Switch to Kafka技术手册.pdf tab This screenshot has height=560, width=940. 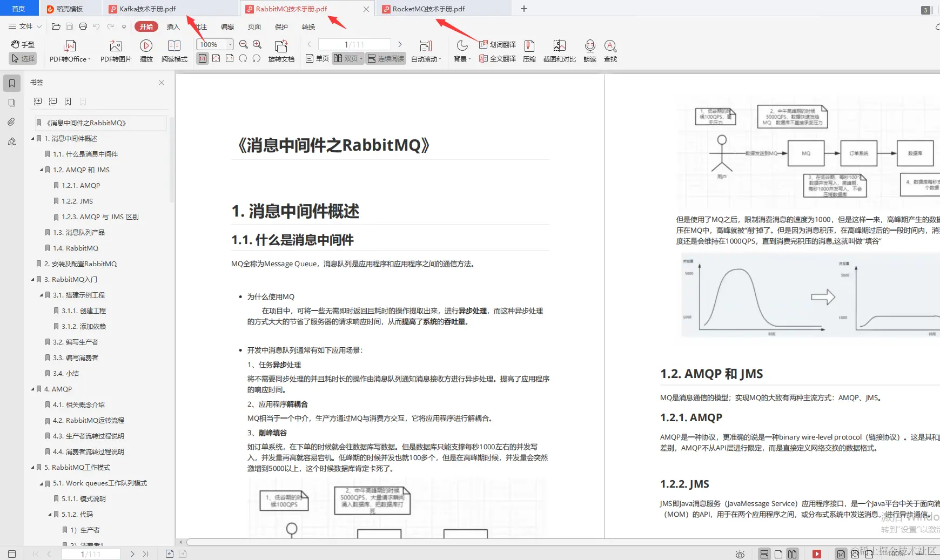tap(170, 9)
